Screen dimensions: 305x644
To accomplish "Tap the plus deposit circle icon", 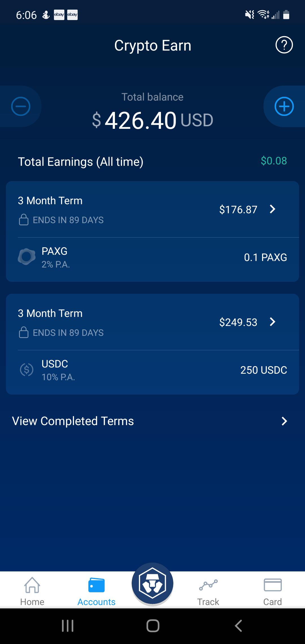I will (x=284, y=106).
